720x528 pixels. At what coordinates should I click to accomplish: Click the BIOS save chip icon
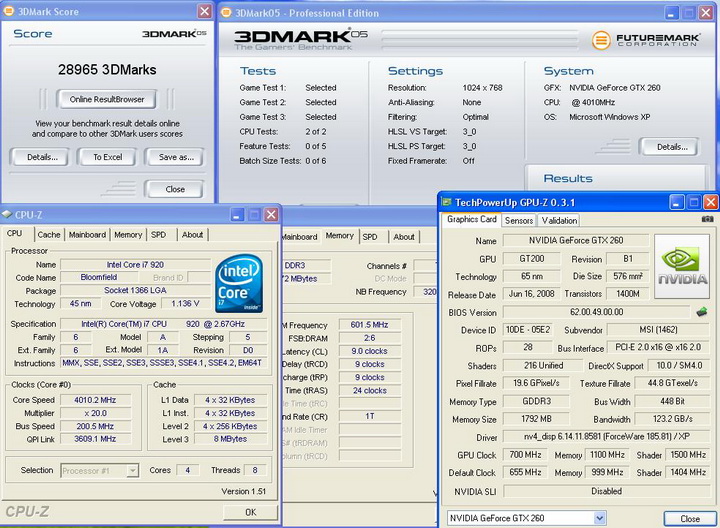701,313
